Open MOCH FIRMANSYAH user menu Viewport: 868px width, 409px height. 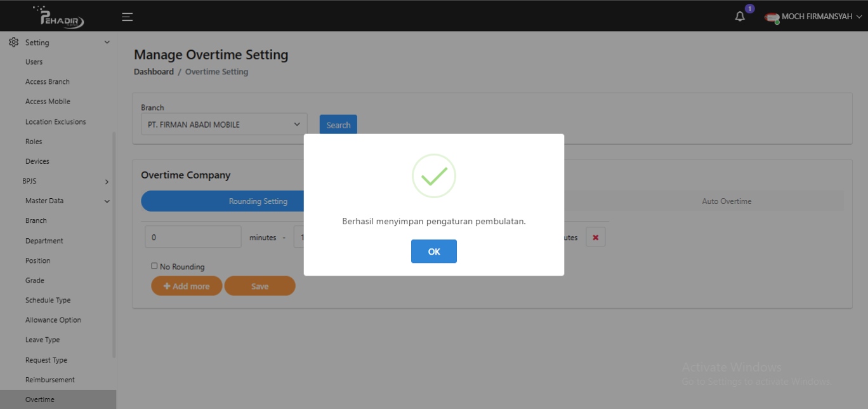[x=822, y=17]
